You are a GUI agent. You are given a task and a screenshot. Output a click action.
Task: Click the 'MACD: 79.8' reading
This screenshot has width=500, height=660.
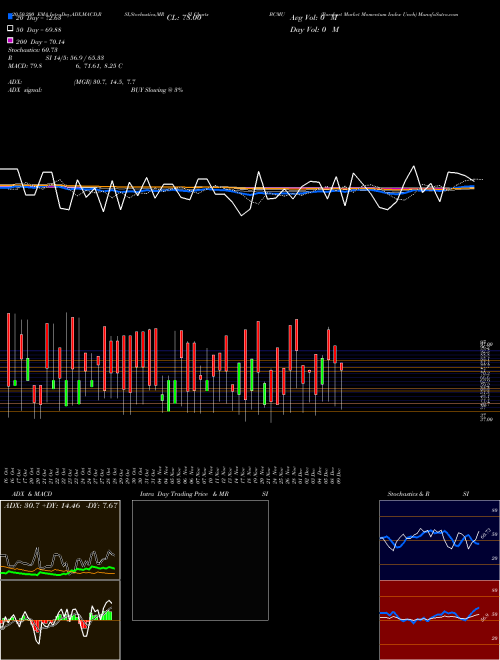pyautogui.click(x=25, y=66)
